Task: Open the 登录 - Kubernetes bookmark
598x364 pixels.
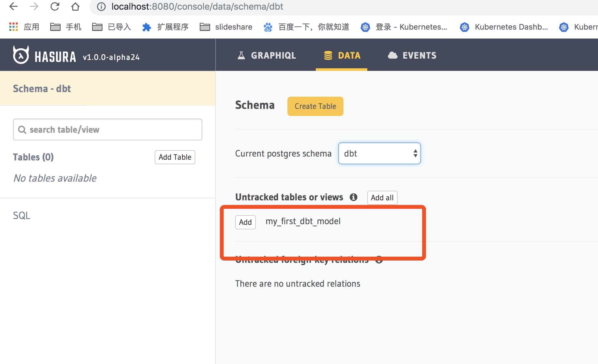Action: pos(404,27)
